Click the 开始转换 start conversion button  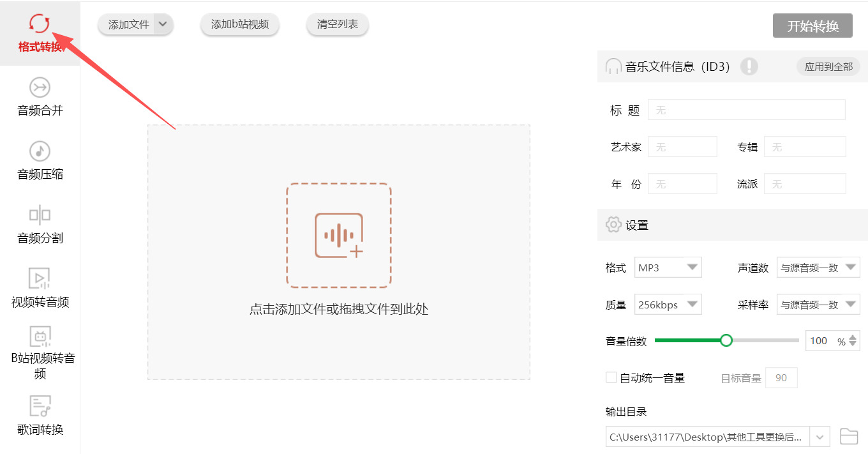[812, 26]
